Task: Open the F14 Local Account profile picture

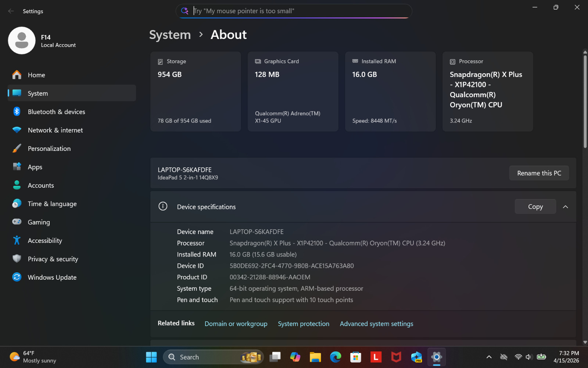Action: [22, 40]
